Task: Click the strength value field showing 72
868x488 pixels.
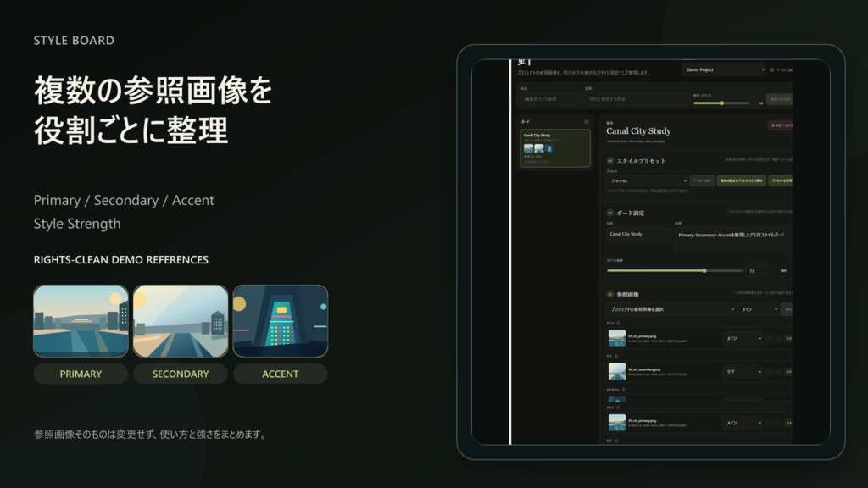Action: 757,270
